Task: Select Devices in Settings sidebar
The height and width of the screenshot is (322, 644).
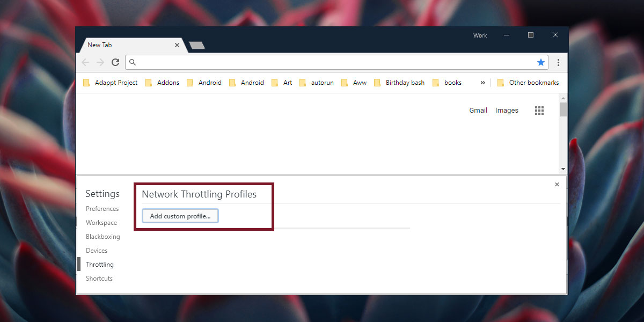Action: 97,251
